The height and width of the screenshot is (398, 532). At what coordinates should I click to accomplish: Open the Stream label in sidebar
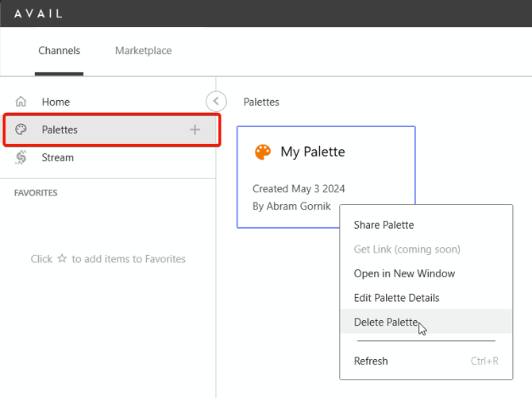tap(58, 157)
